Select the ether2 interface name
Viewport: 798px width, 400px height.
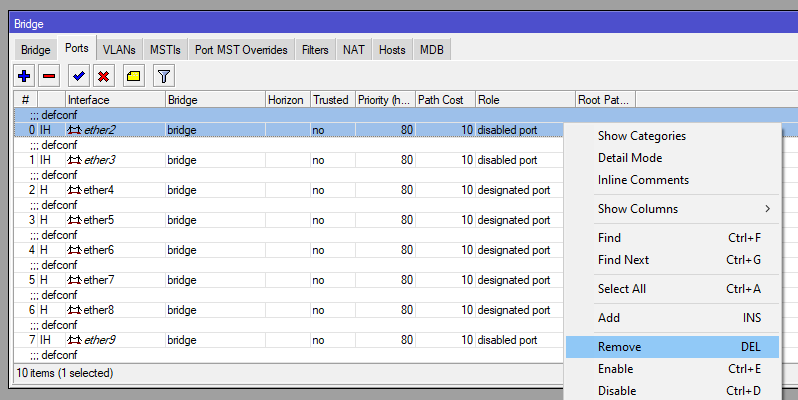point(100,130)
